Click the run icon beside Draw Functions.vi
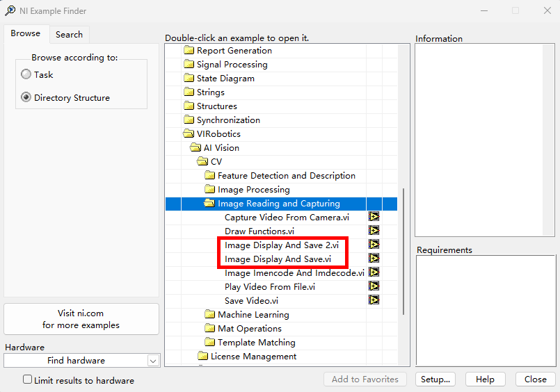Screen dimensions: 560x392 374,231
